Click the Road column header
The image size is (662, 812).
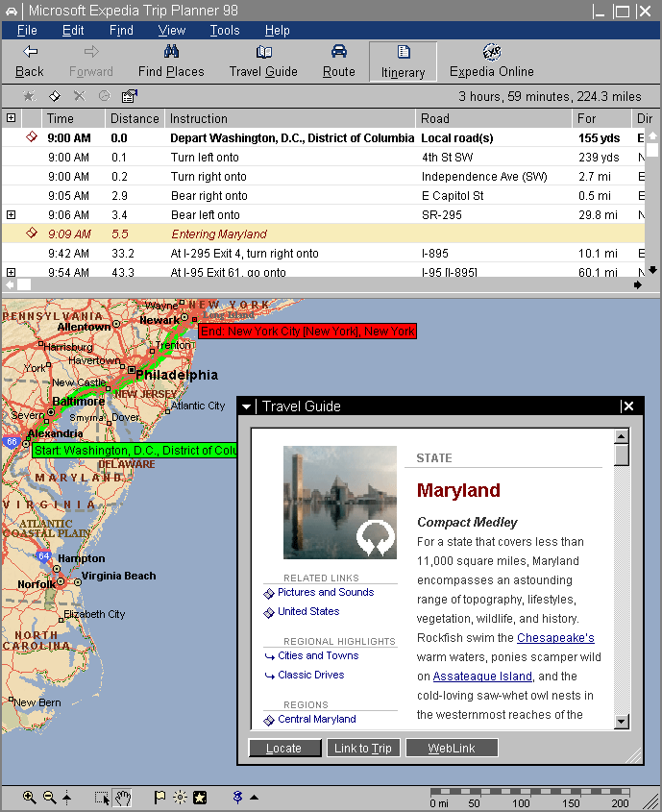tap(494, 118)
